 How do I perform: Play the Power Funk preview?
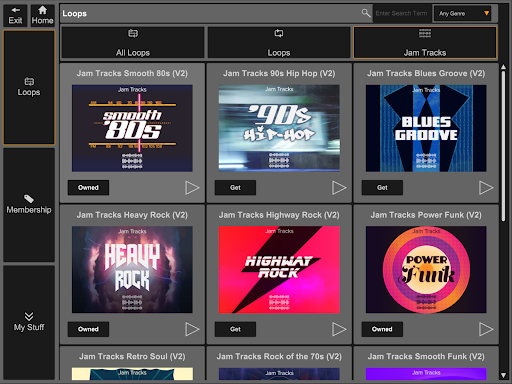(486, 329)
